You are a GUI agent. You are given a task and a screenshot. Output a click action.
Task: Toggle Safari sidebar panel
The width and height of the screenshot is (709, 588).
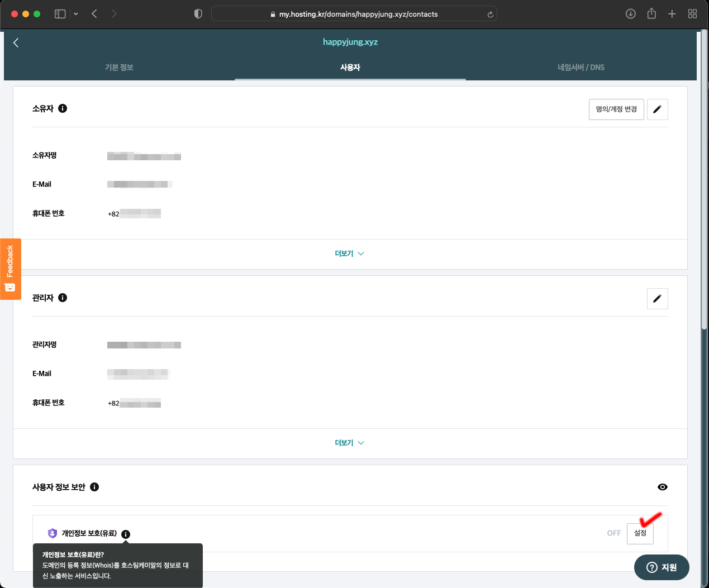tap(60, 14)
